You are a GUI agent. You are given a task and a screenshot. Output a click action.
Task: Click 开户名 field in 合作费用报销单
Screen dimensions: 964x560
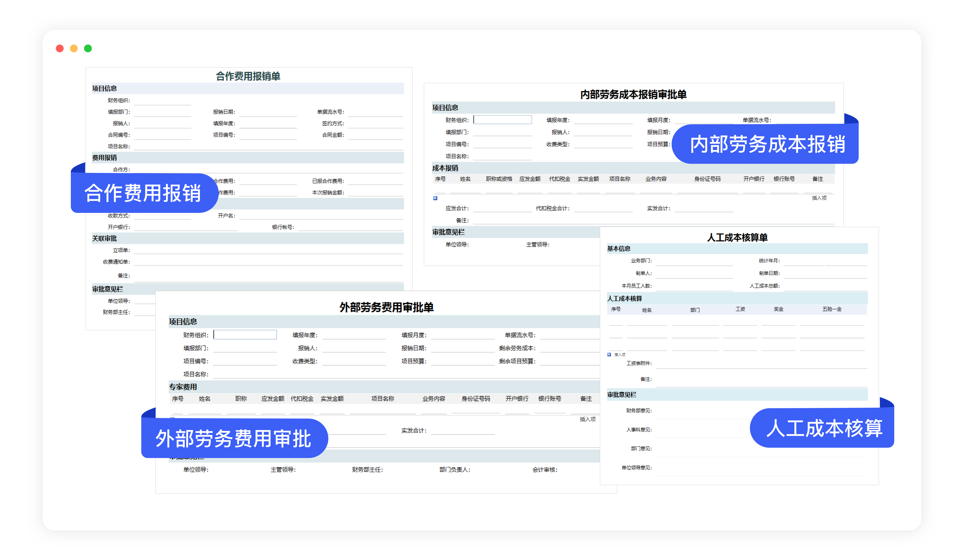tap(321, 215)
